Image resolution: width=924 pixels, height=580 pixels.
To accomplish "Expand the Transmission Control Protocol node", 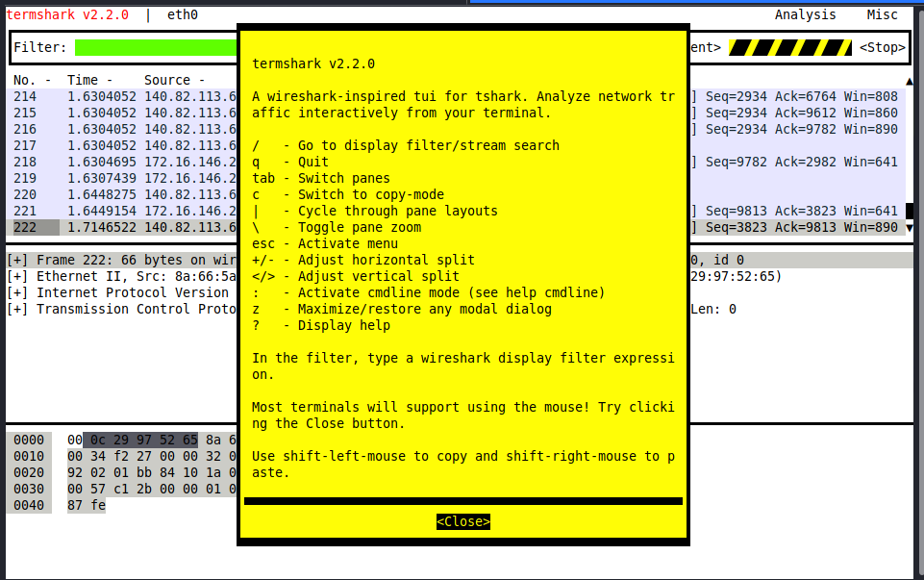I will pos(17,309).
